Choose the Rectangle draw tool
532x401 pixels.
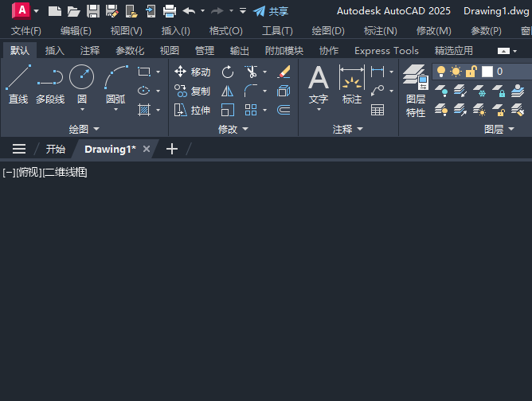(x=144, y=72)
